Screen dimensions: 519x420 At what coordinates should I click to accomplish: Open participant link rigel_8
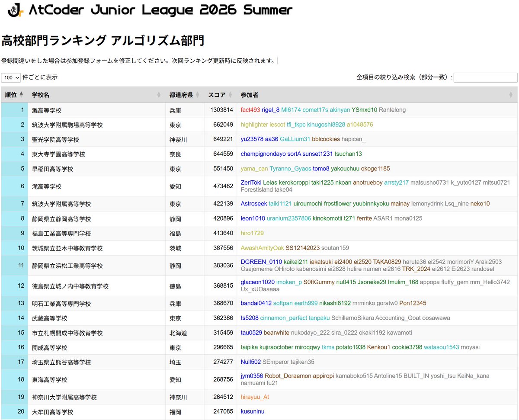coord(271,110)
